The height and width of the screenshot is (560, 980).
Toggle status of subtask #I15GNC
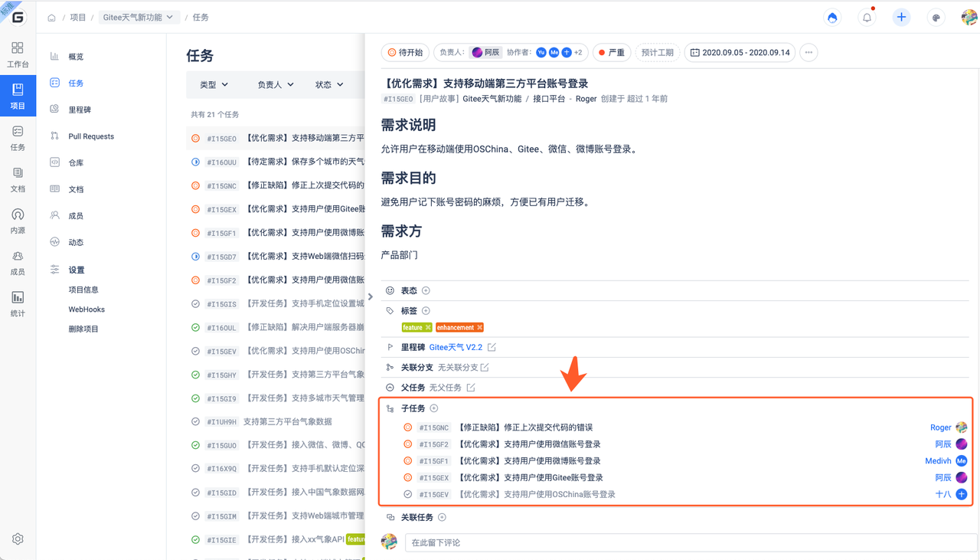click(x=408, y=427)
